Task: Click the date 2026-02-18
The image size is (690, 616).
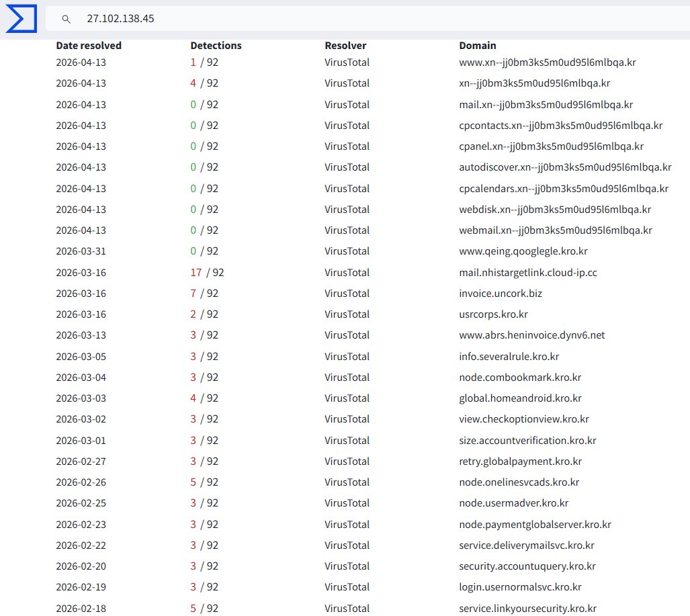Action: (81, 609)
